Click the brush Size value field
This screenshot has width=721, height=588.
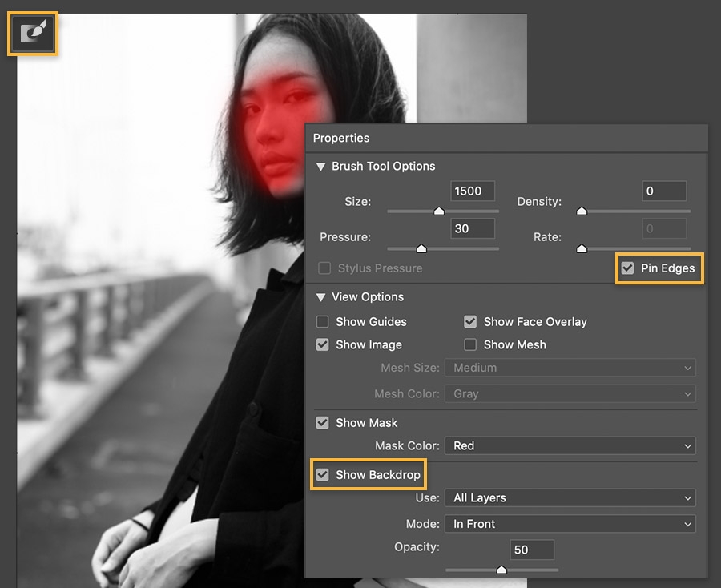click(x=473, y=191)
